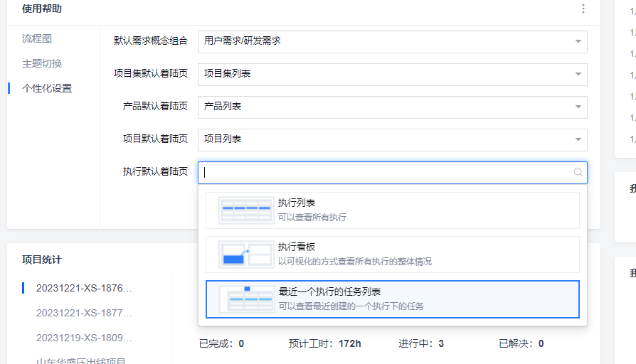The height and width of the screenshot is (364, 636).
Task: Expand the 产品默认着陆页 dropdown
Action: coord(578,107)
